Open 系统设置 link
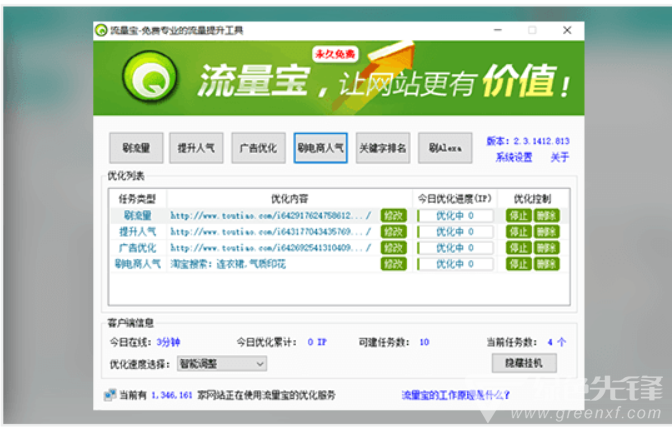This screenshot has height=427, width=672. click(514, 157)
